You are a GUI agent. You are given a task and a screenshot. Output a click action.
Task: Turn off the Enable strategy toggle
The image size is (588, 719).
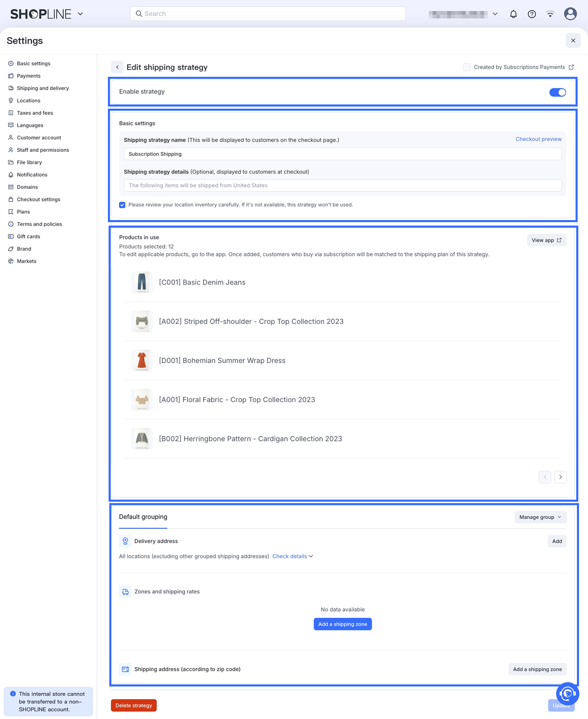(x=558, y=92)
